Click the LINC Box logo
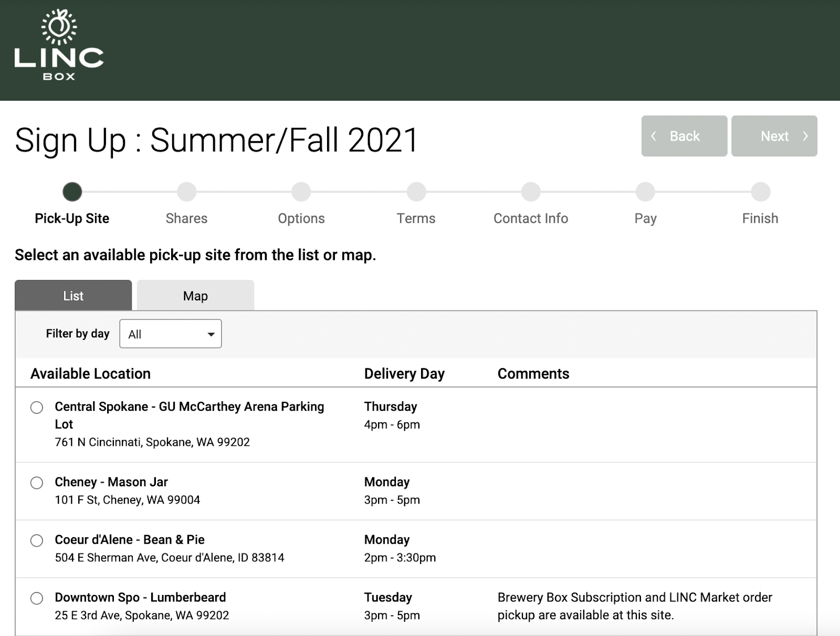 (x=59, y=45)
